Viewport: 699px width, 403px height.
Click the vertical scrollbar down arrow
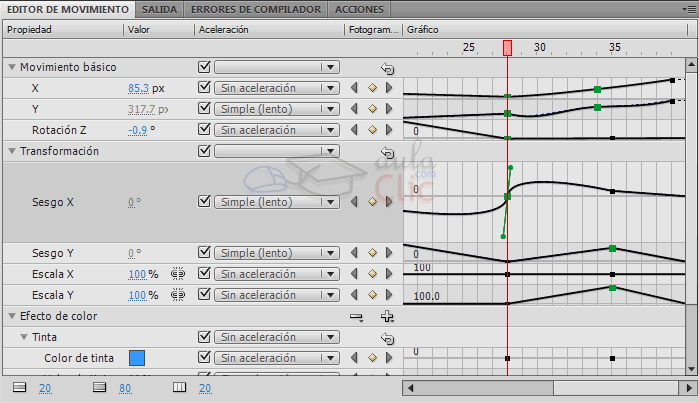point(691,369)
